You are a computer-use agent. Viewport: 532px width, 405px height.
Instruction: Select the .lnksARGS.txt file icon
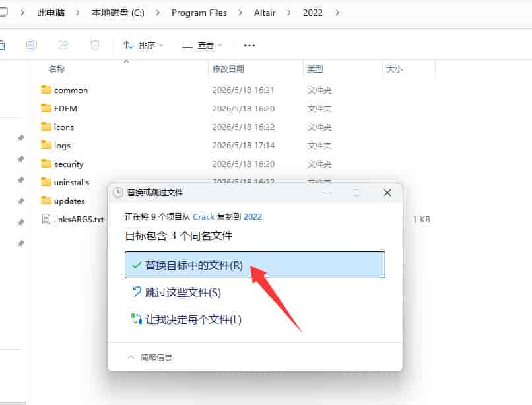(x=46, y=219)
